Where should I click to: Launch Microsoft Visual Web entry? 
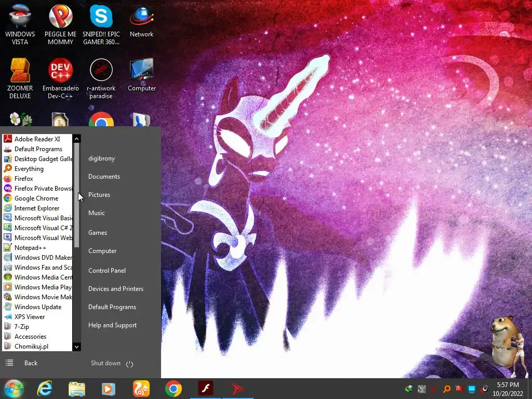pos(37,238)
